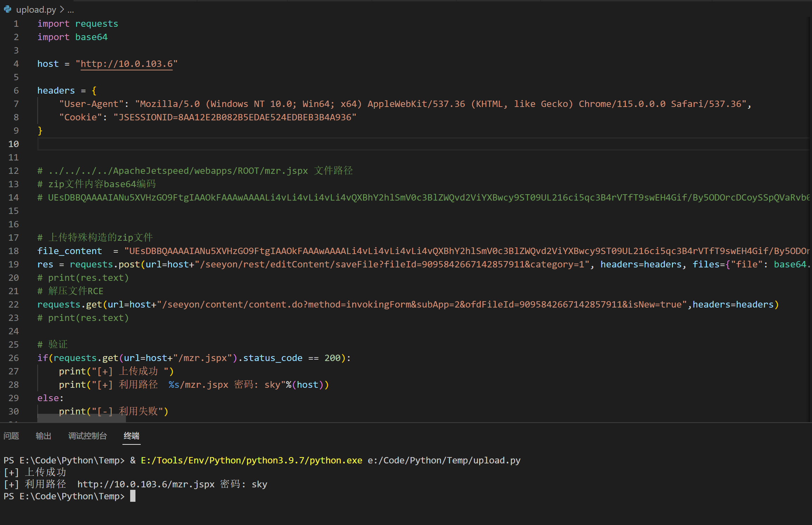
Task: Click the python.exe path in terminal
Action: pos(251,460)
